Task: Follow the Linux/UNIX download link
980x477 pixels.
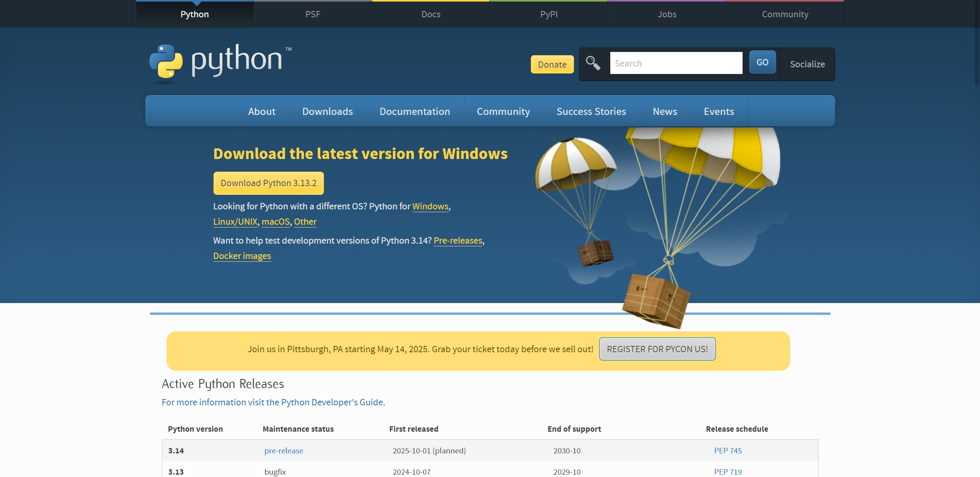Action: tap(235, 222)
